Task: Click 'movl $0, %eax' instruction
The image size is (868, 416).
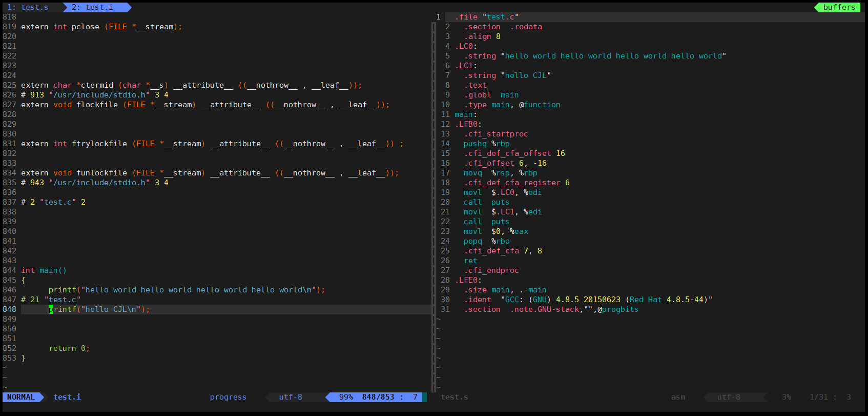Action: (x=496, y=231)
